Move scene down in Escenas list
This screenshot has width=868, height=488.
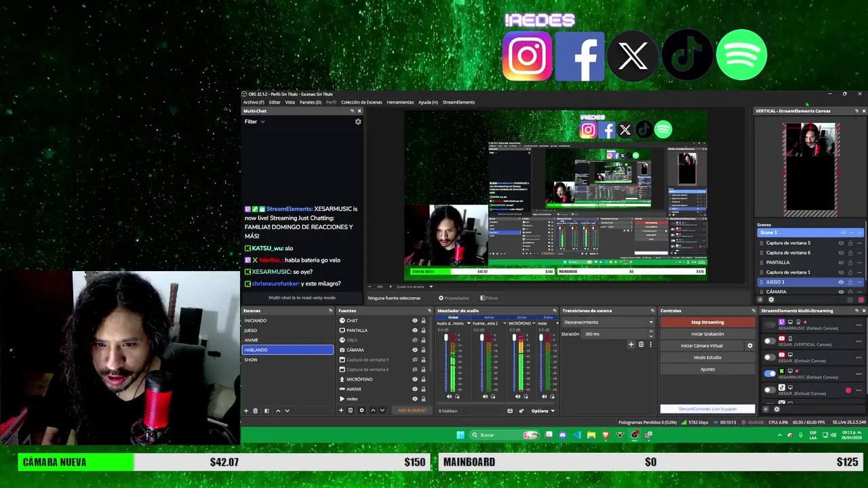(x=287, y=411)
